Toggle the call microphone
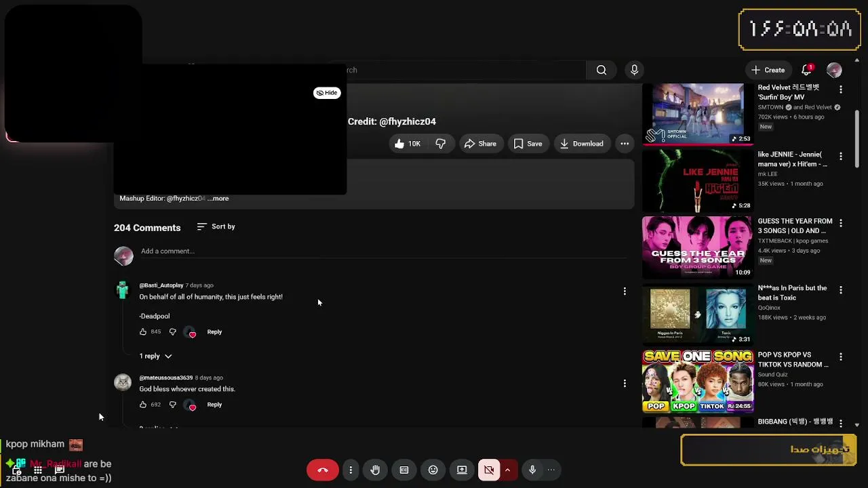 pyautogui.click(x=532, y=470)
